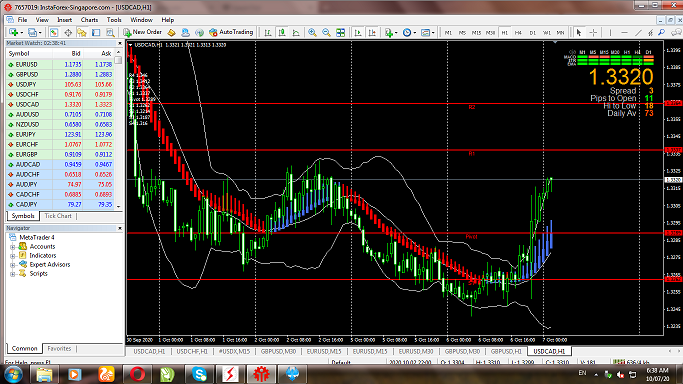
Task: Switch to the Tick Chart tab
Action: (x=58, y=216)
